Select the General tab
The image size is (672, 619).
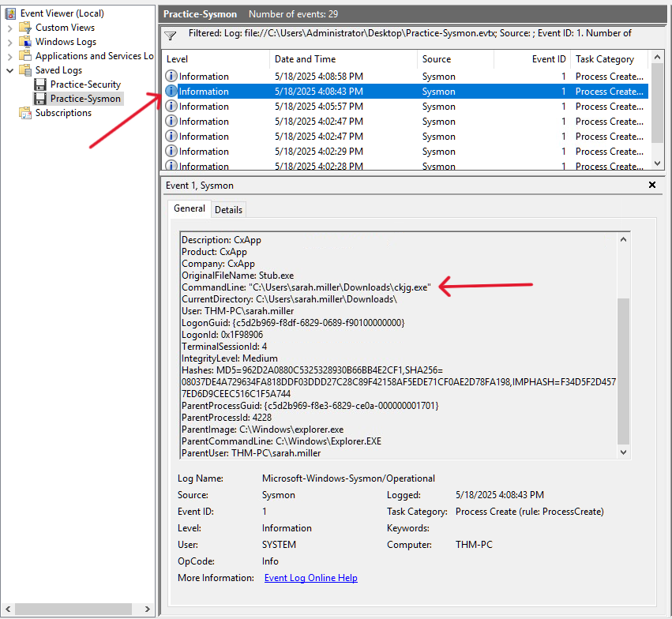190,208
